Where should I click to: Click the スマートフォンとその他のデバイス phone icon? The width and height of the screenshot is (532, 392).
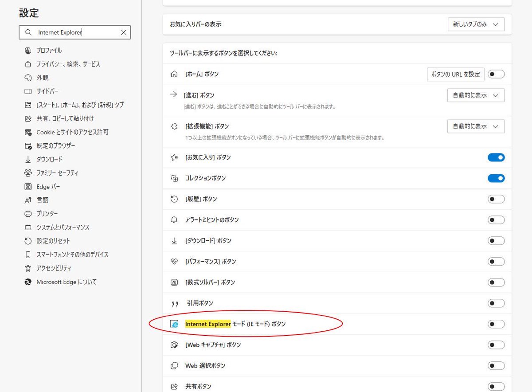(28, 255)
